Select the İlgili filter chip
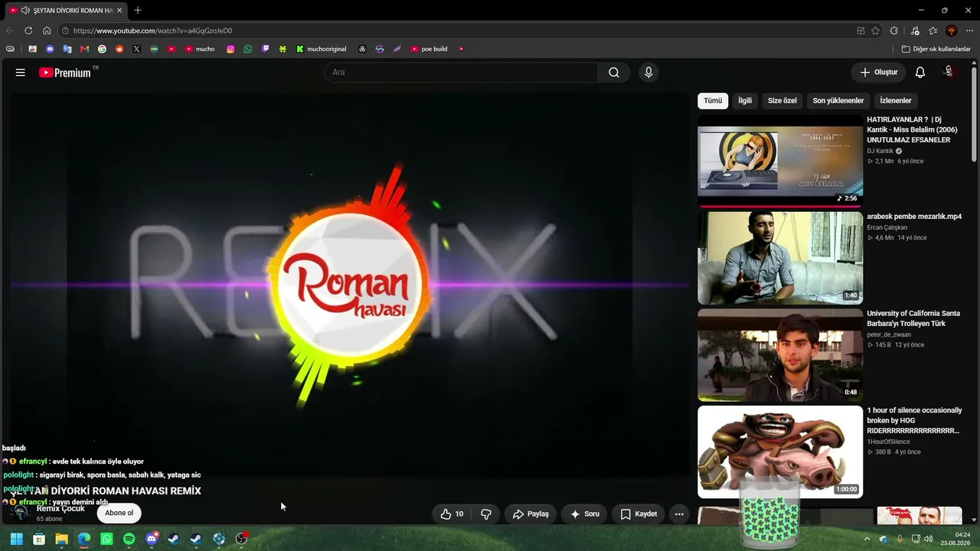The width and height of the screenshot is (980, 551). point(745,101)
